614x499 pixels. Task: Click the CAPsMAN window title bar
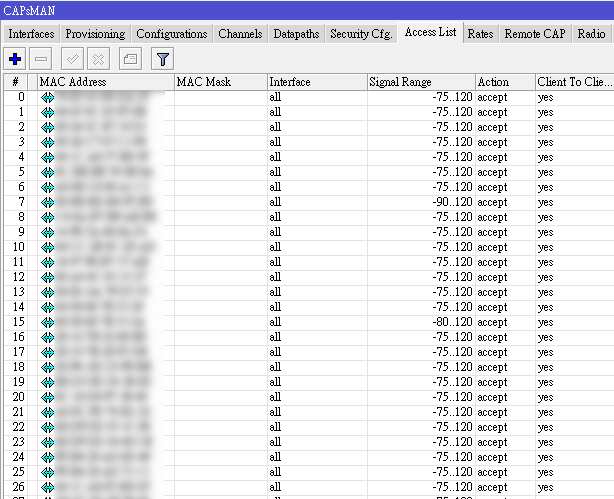(x=307, y=10)
